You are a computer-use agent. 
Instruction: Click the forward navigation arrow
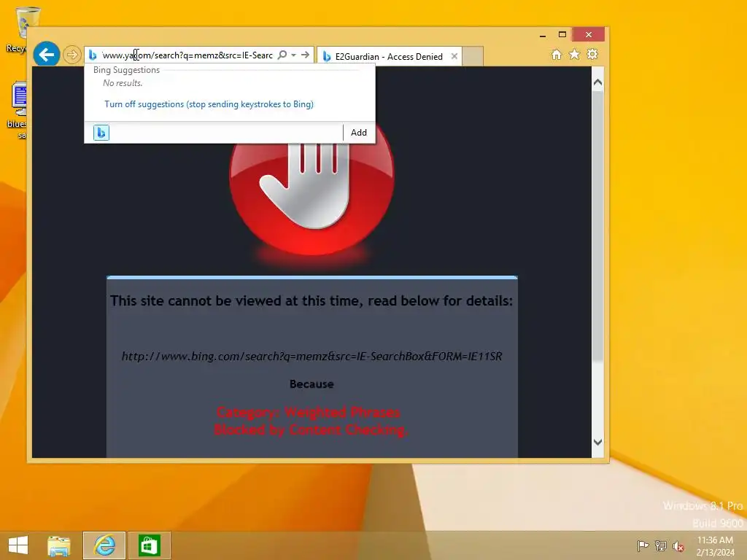pyautogui.click(x=72, y=55)
